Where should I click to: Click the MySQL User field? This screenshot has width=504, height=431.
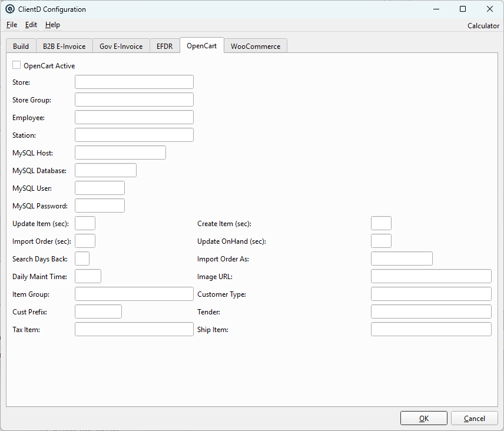[x=100, y=188]
